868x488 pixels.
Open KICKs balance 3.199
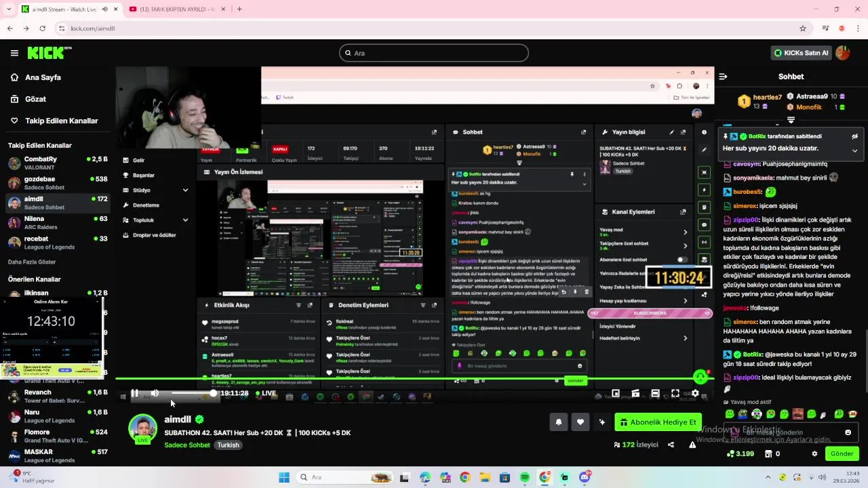click(741, 454)
